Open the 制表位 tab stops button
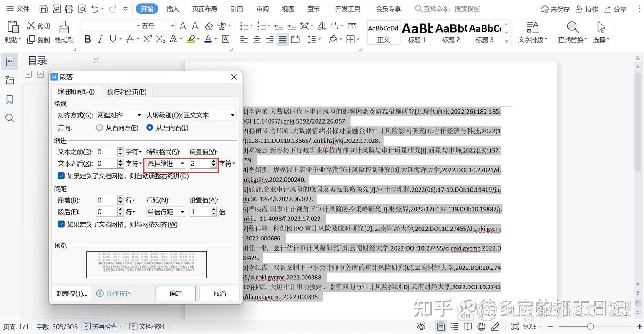Screen dimensions: 644x334 point(72,294)
